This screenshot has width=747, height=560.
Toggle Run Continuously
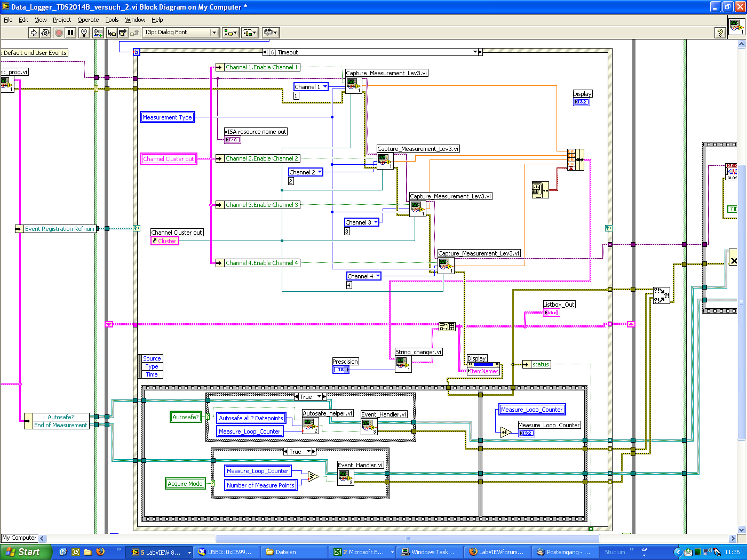(45, 33)
